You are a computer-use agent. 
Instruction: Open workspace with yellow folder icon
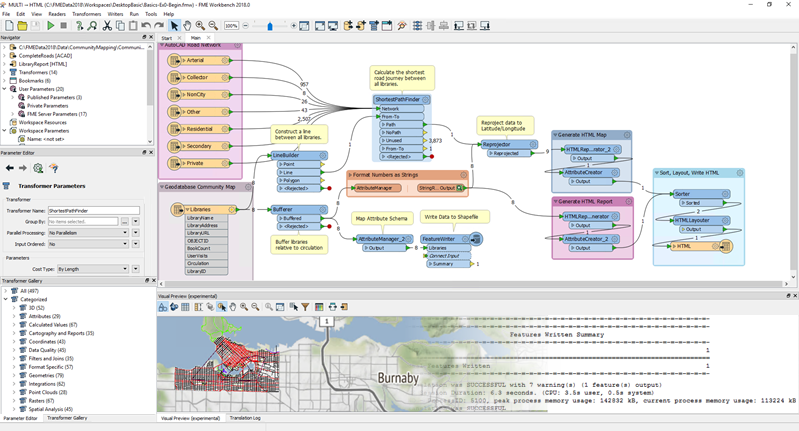tap(22, 25)
